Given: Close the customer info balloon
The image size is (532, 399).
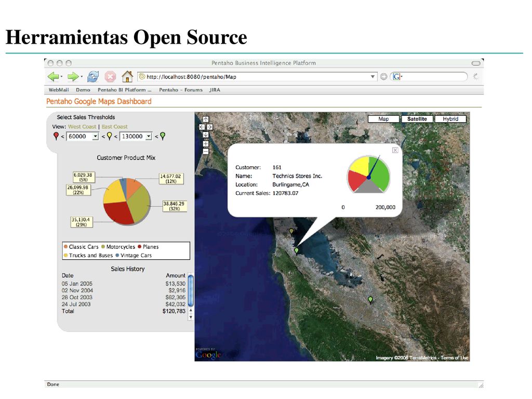Looking at the screenshot, I should [395, 150].
